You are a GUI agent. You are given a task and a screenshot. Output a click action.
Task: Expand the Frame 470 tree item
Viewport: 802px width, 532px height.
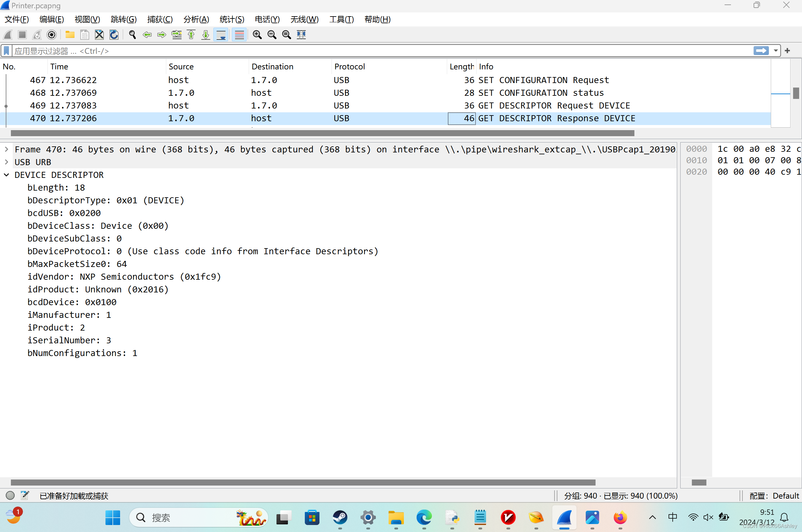click(6, 149)
